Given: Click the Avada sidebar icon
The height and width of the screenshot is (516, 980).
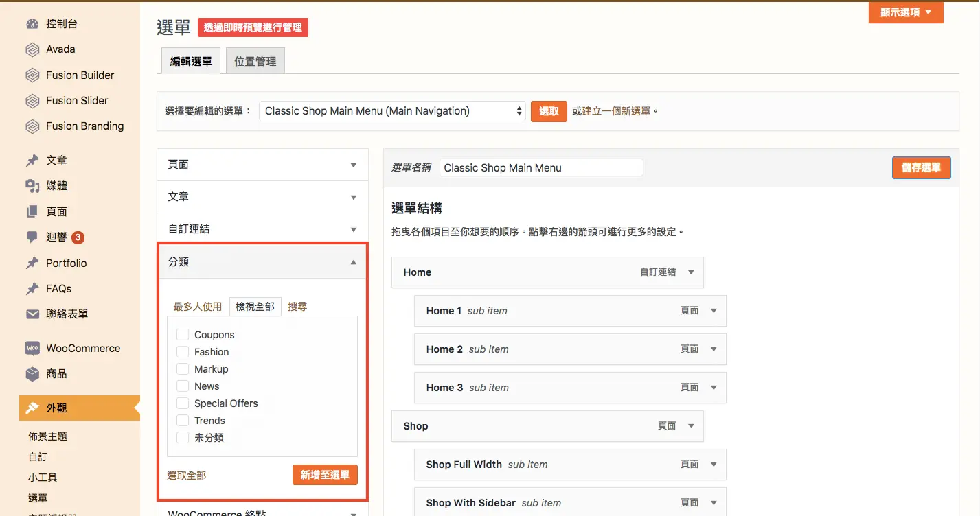Looking at the screenshot, I should click(32, 49).
